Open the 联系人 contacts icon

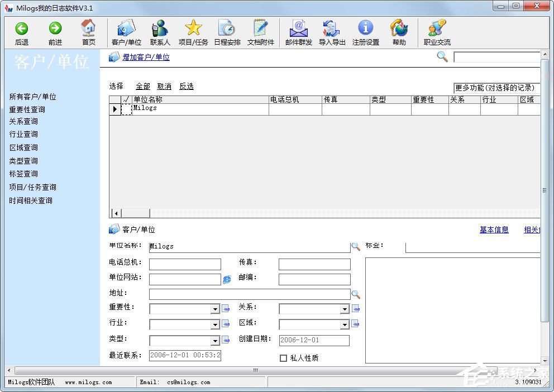(x=160, y=32)
